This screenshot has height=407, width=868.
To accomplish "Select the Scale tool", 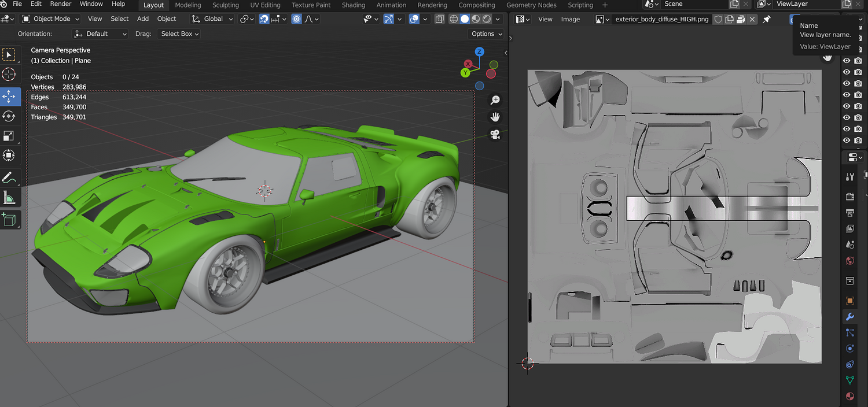I will point(9,136).
